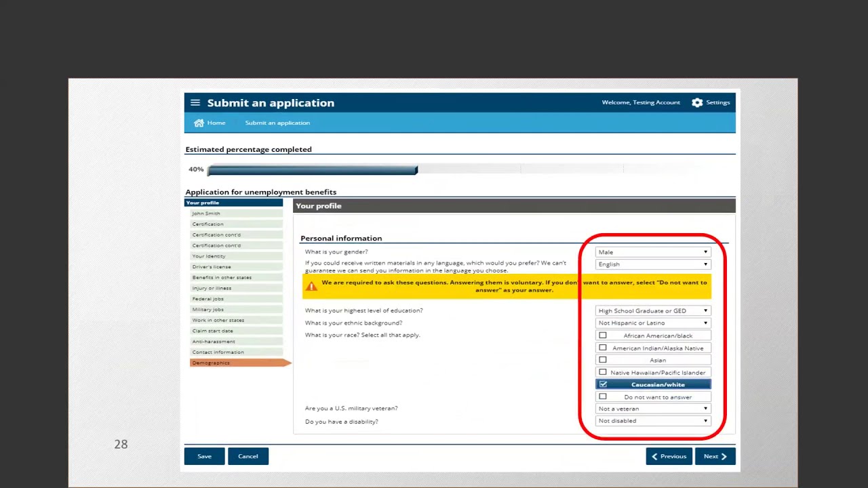This screenshot has height=488, width=868.
Task: Open the language dropdown showing English
Action: pyautogui.click(x=653, y=264)
